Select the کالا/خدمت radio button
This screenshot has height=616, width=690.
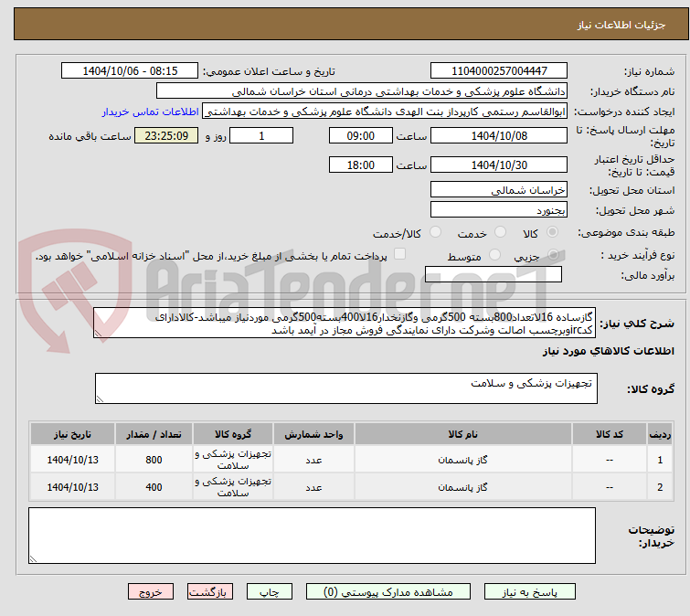[x=435, y=232]
